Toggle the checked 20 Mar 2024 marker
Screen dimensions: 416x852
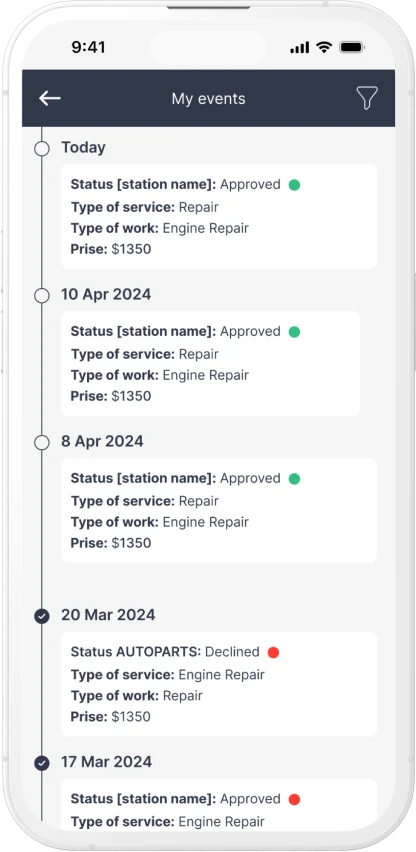click(x=42, y=616)
